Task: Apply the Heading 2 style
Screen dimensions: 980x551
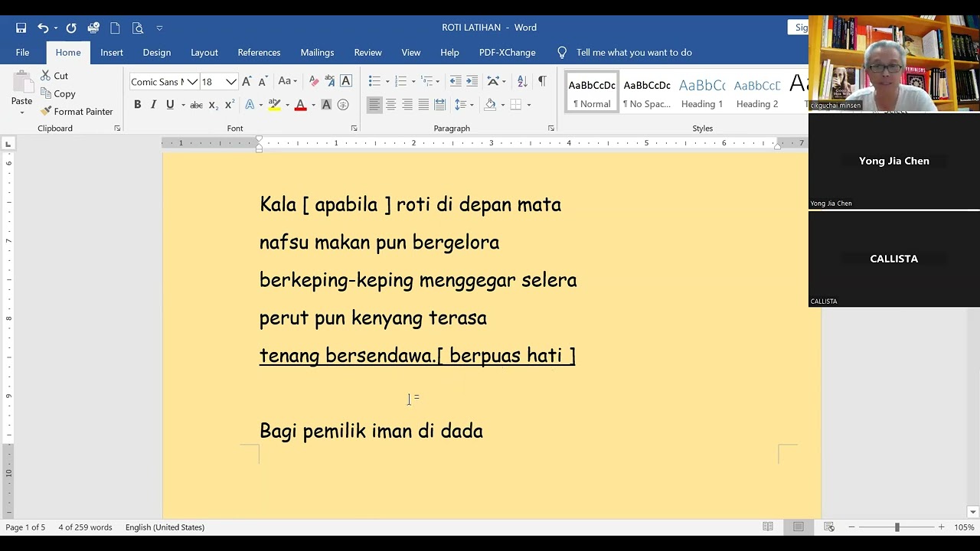Action: 757,92
